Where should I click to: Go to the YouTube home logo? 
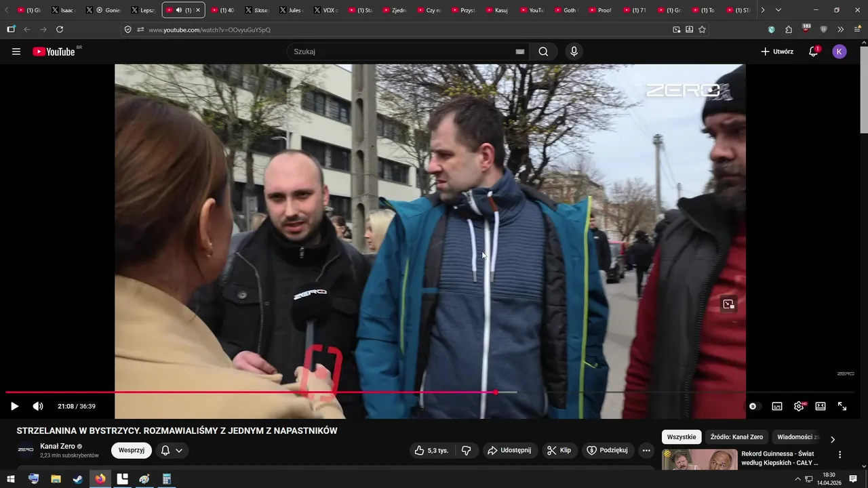click(54, 52)
